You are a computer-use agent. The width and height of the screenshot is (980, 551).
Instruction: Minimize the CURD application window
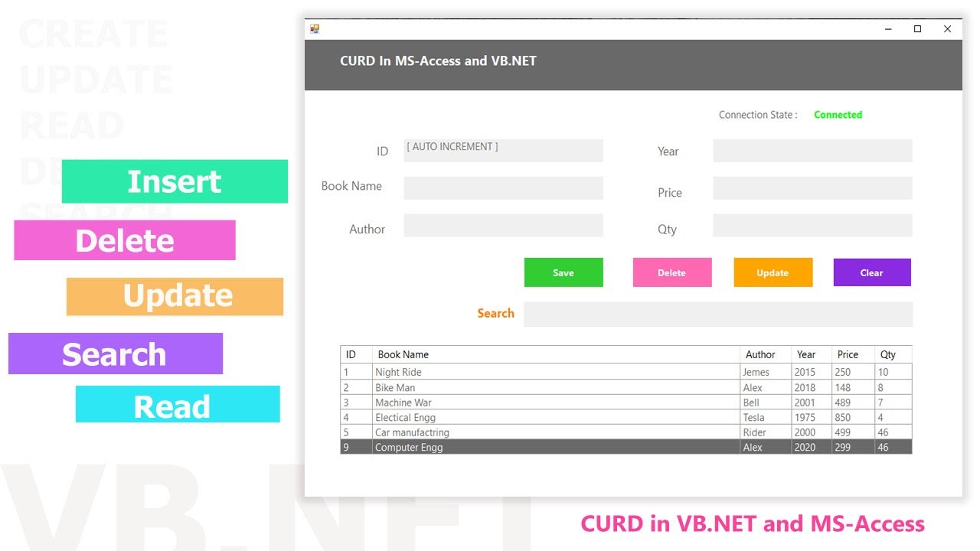click(889, 29)
